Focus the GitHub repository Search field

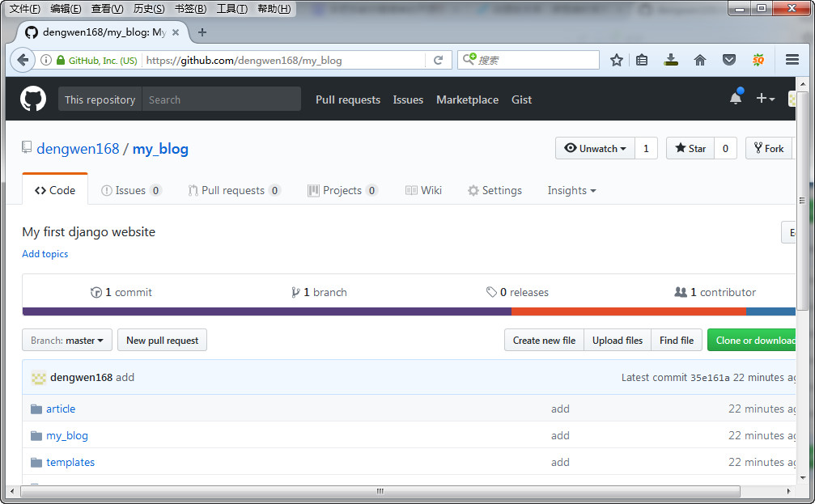(222, 100)
